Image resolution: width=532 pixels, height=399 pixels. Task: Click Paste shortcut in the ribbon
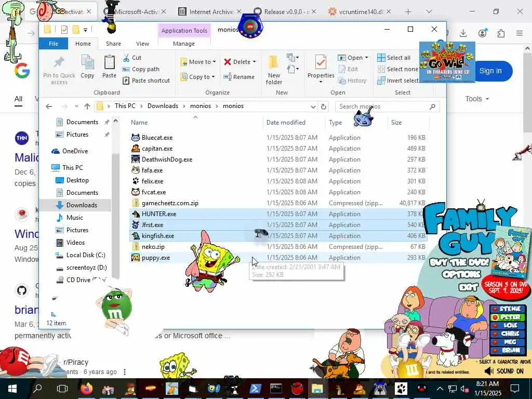coord(146,81)
